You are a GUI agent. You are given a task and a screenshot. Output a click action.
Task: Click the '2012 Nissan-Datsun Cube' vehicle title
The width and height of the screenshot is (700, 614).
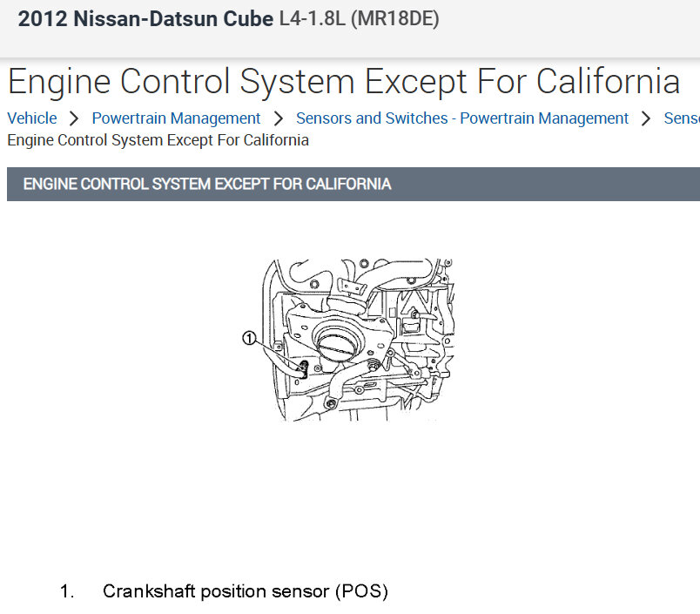pos(145,19)
